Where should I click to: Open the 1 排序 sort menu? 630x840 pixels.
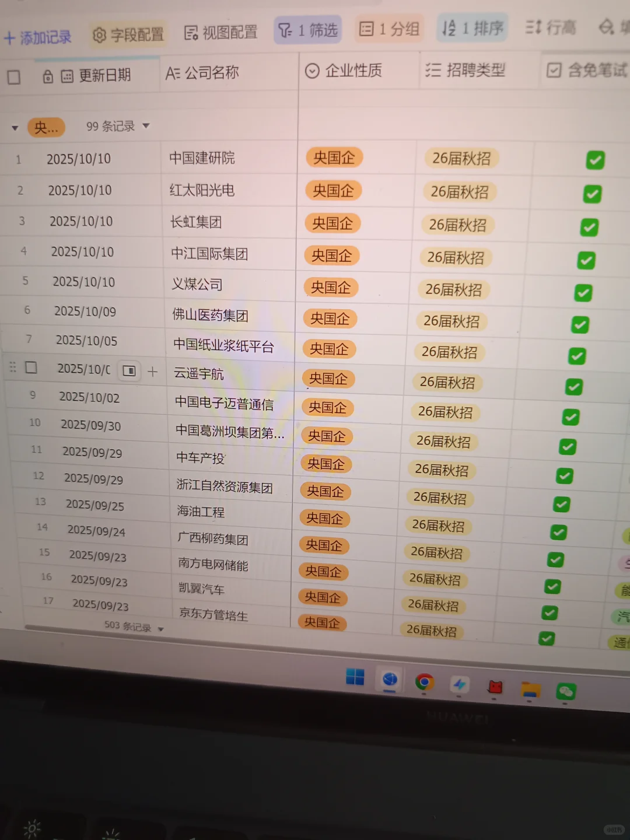(x=473, y=27)
